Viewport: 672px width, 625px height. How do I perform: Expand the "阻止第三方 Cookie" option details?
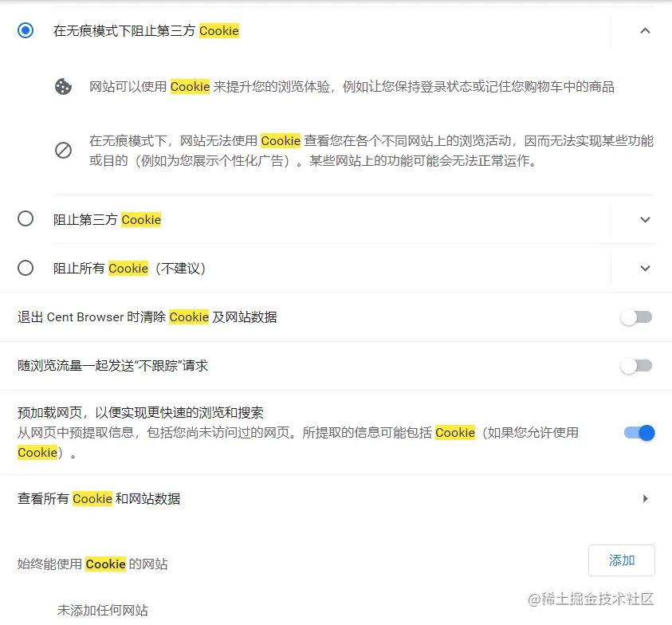tap(645, 219)
